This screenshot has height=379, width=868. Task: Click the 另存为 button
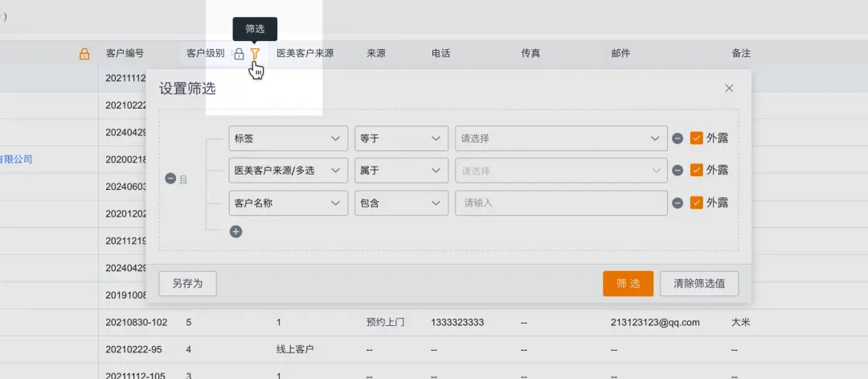pyautogui.click(x=187, y=283)
